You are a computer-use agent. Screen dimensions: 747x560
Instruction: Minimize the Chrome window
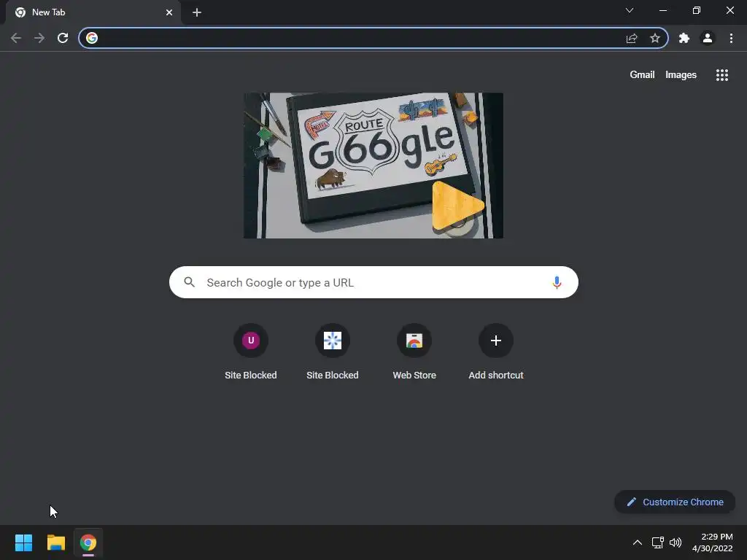tap(662, 10)
